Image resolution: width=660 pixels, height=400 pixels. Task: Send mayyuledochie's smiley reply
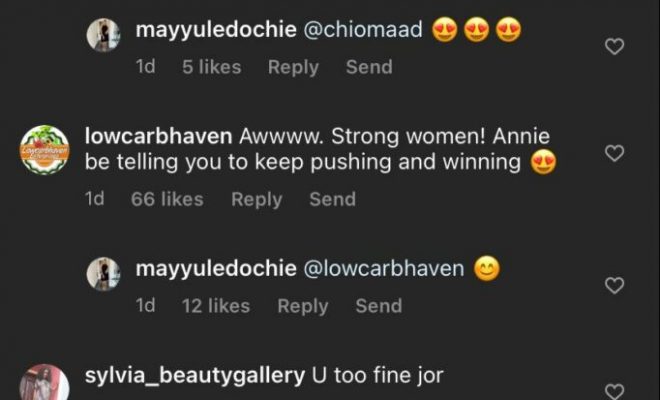[378, 306]
